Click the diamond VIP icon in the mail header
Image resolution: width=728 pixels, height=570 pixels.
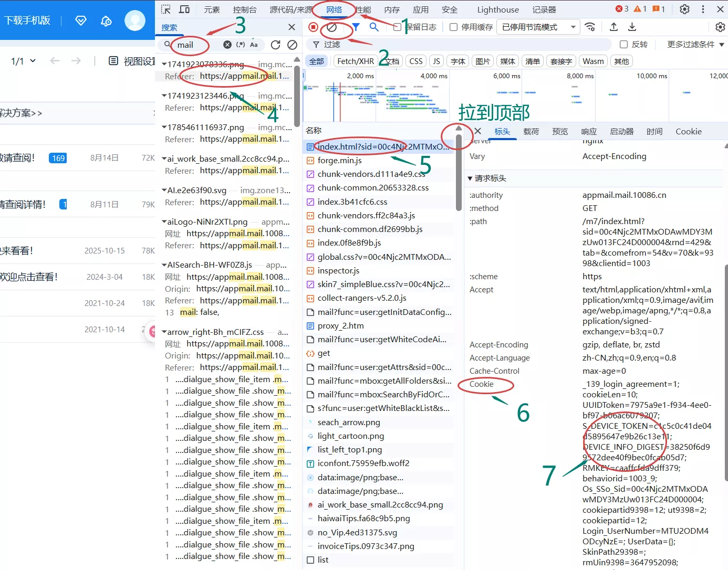point(80,20)
